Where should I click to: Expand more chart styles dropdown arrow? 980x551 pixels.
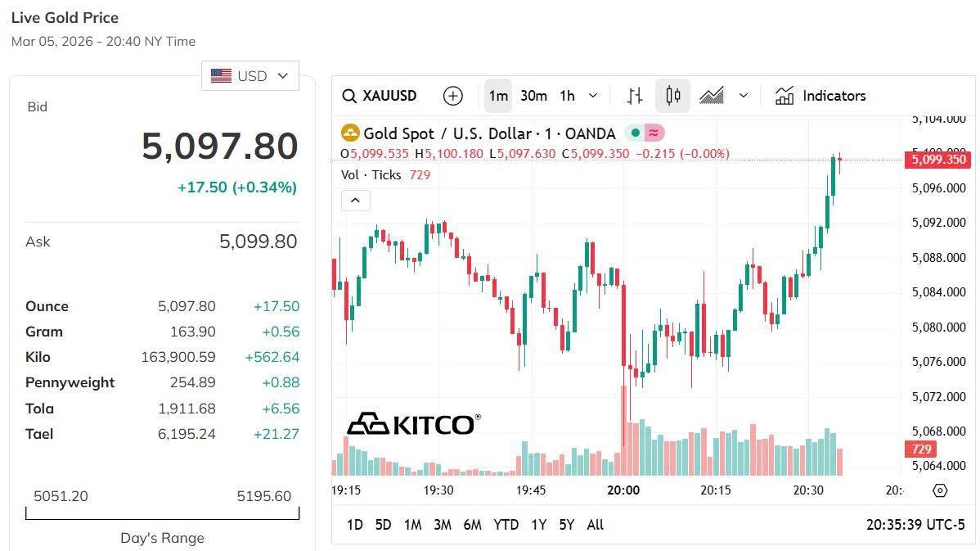(x=744, y=96)
